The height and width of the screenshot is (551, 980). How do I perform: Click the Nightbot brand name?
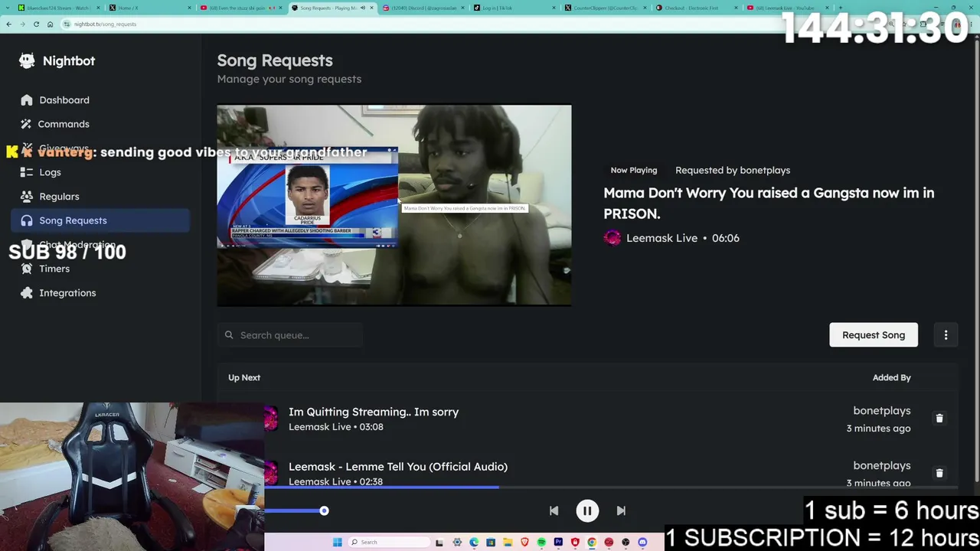pyautogui.click(x=69, y=61)
